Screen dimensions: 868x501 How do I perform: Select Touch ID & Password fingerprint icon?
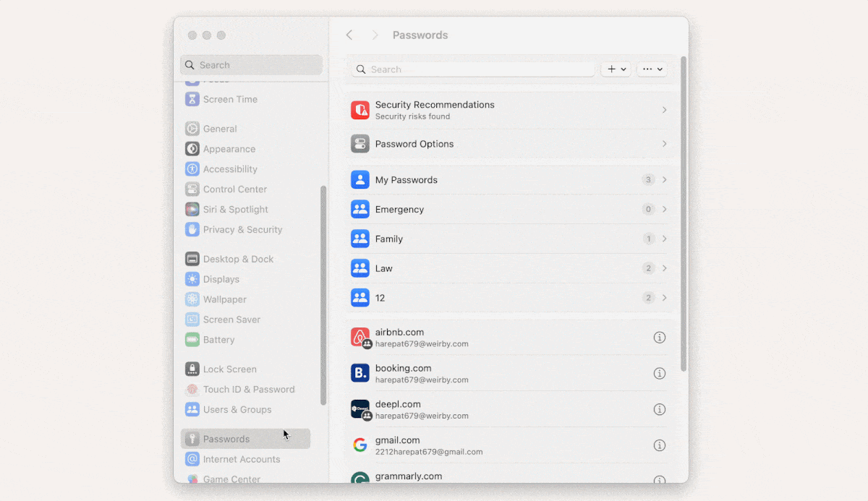(x=192, y=390)
